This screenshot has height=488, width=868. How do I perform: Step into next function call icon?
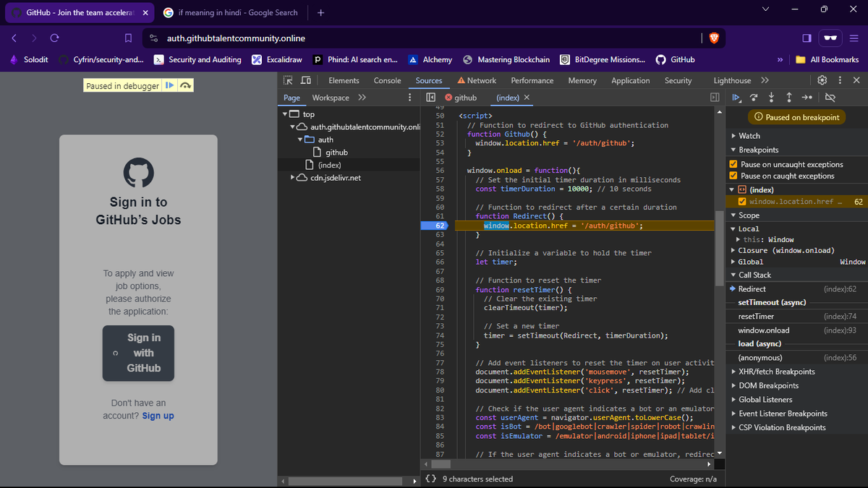coord(771,98)
